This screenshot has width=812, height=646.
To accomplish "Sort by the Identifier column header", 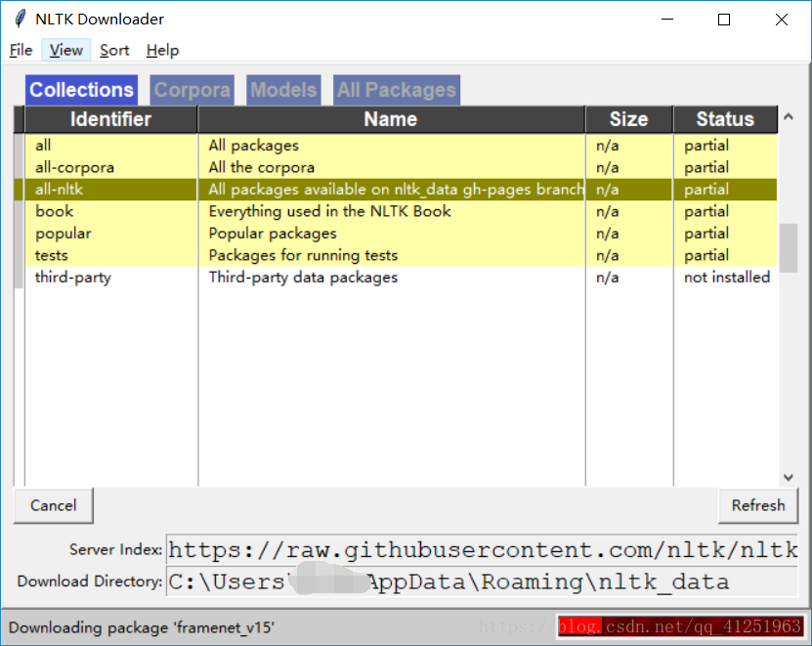I will click(110, 119).
